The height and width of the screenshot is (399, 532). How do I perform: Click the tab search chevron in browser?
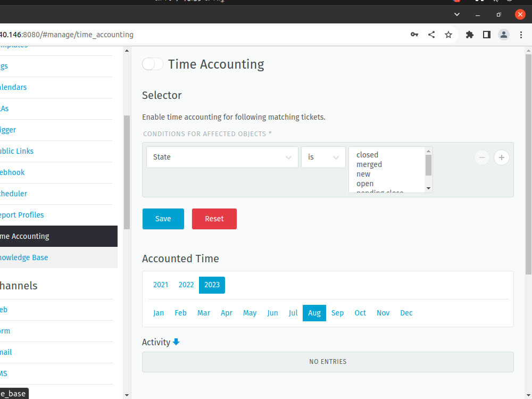[456, 14]
